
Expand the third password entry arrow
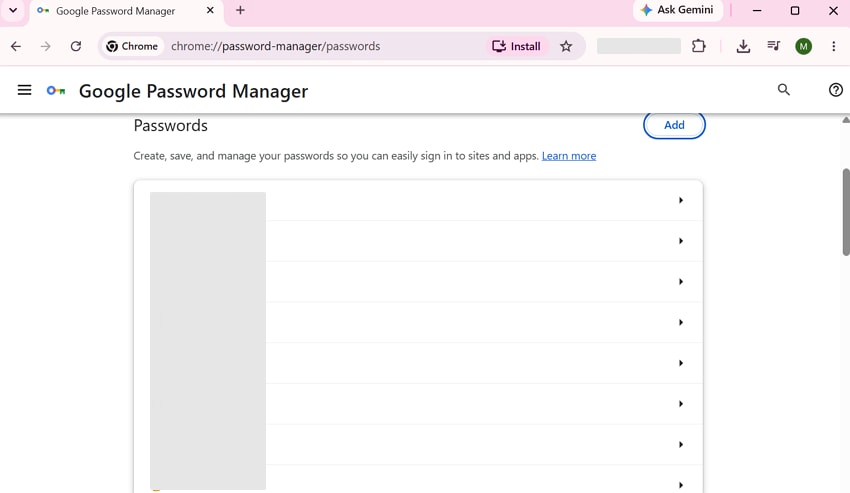[x=681, y=281]
